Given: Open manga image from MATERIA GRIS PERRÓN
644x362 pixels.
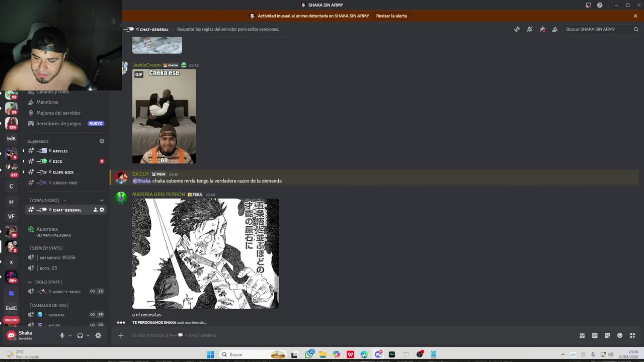Looking at the screenshot, I should coord(205,253).
